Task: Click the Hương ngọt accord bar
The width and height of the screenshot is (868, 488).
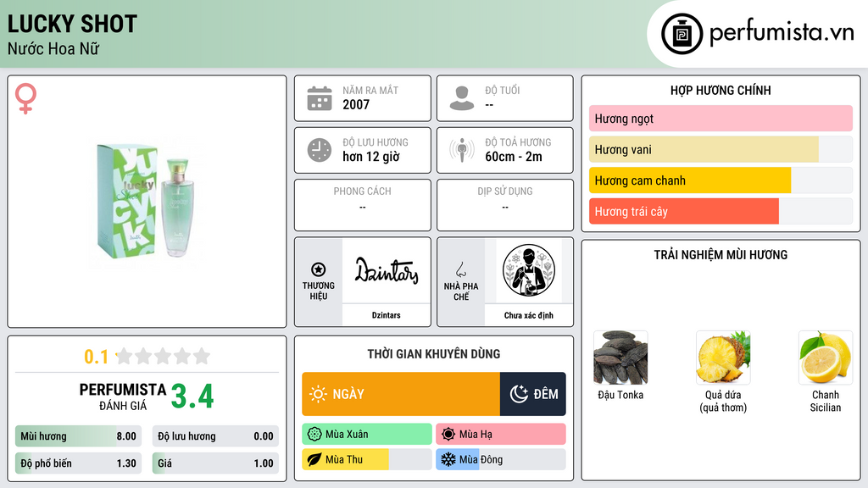Action: point(721,119)
